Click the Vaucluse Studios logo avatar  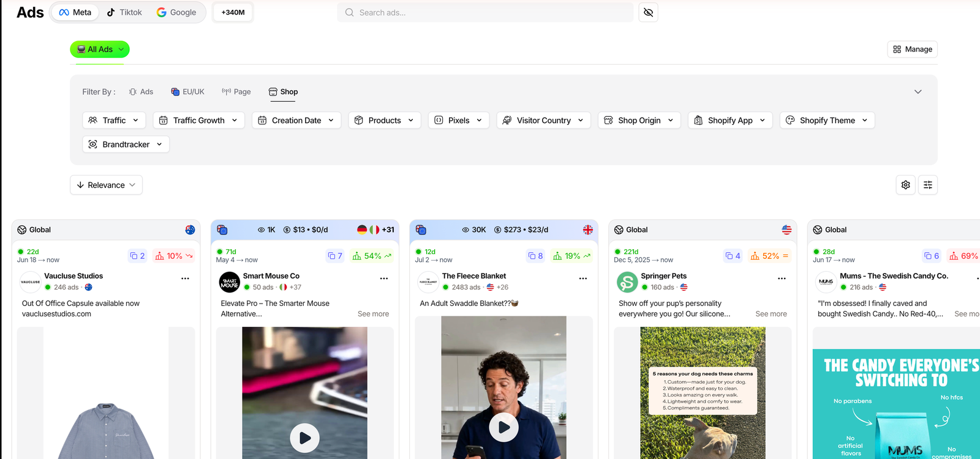point(31,282)
